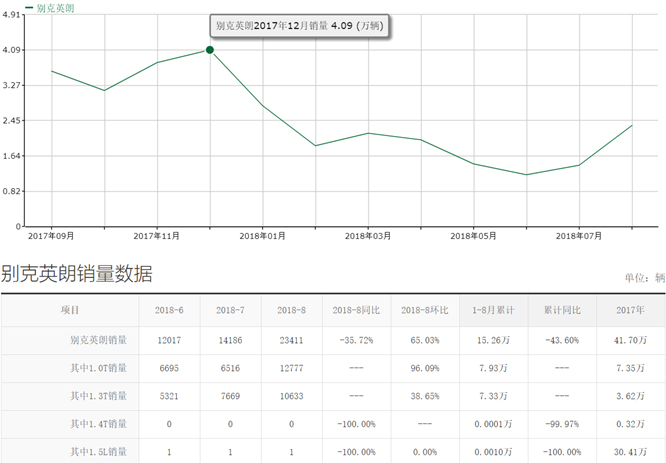
Task: Click the 96.09% cell
Action: coord(425,368)
